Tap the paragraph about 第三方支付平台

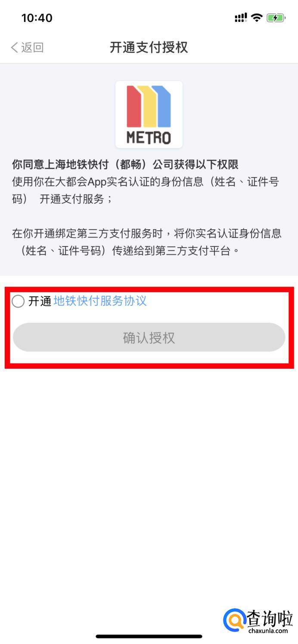pos(147,242)
